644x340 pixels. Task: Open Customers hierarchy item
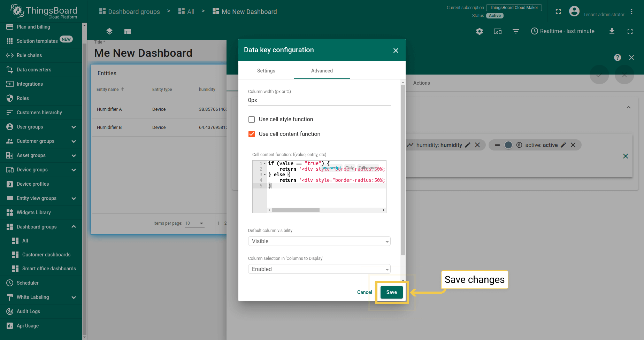point(41,113)
